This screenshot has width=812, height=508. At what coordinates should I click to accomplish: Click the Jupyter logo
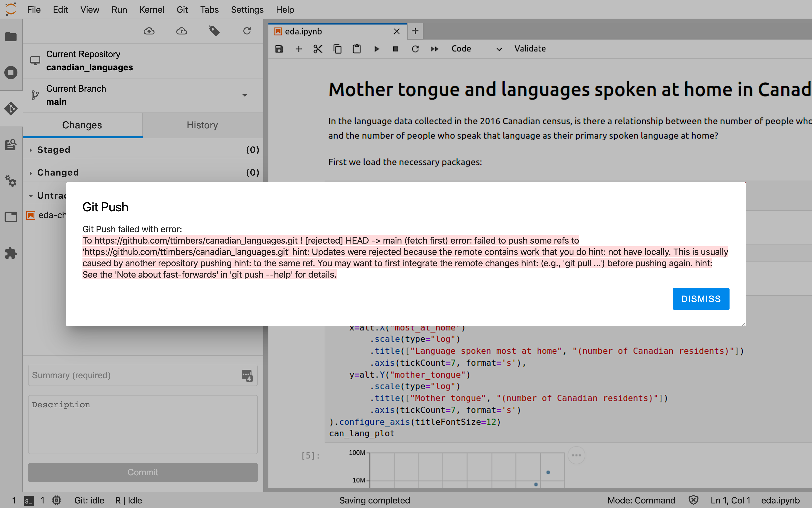pyautogui.click(x=11, y=9)
